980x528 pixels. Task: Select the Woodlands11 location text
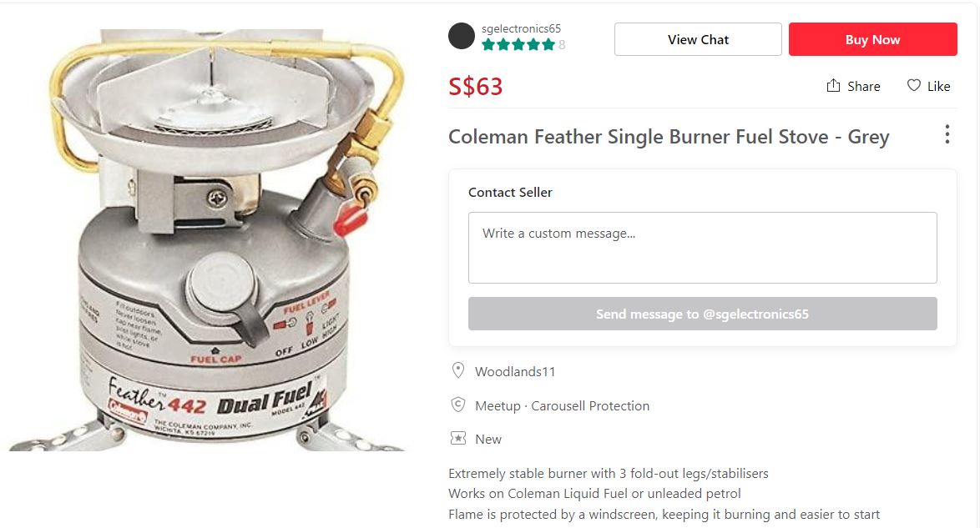point(515,371)
